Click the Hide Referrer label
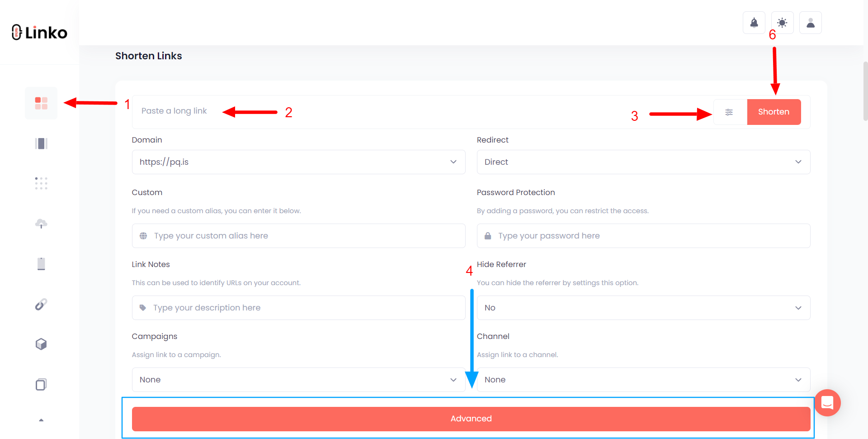Viewport: 868px width, 439px height. pyautogui.click(x=501, y=264)
